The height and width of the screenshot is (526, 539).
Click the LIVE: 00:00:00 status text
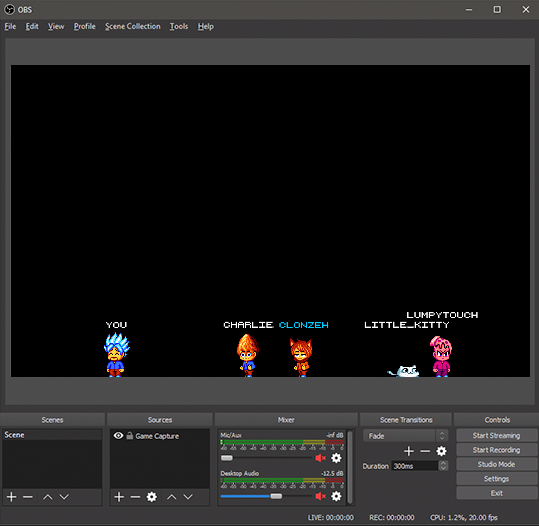click(331, 517)
